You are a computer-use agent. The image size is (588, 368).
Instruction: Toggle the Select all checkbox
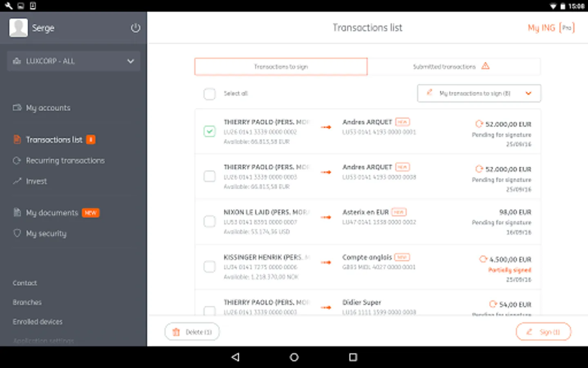(x=209, y=94)
